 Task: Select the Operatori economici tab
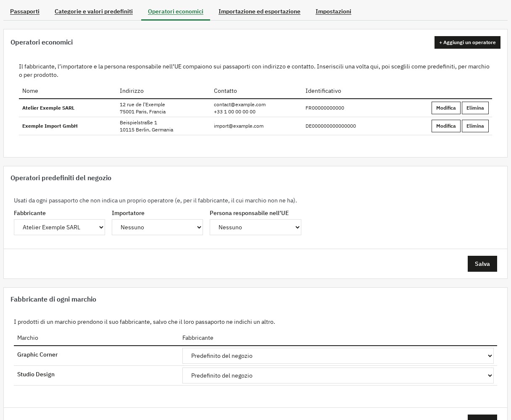point(176,11)
